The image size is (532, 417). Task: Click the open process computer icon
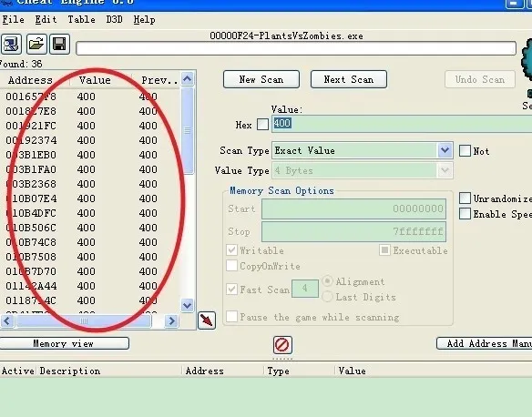[11, 44]
